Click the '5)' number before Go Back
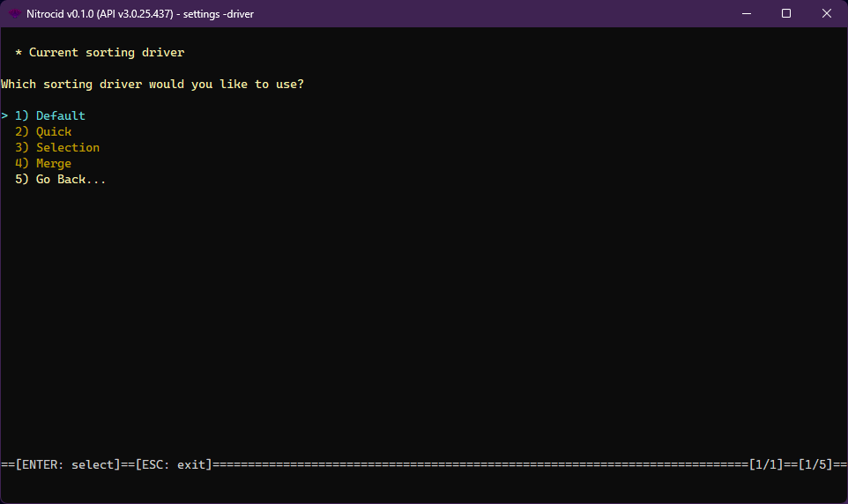The height and width of the screenshot is (504, 848). [x=22, y=180]
